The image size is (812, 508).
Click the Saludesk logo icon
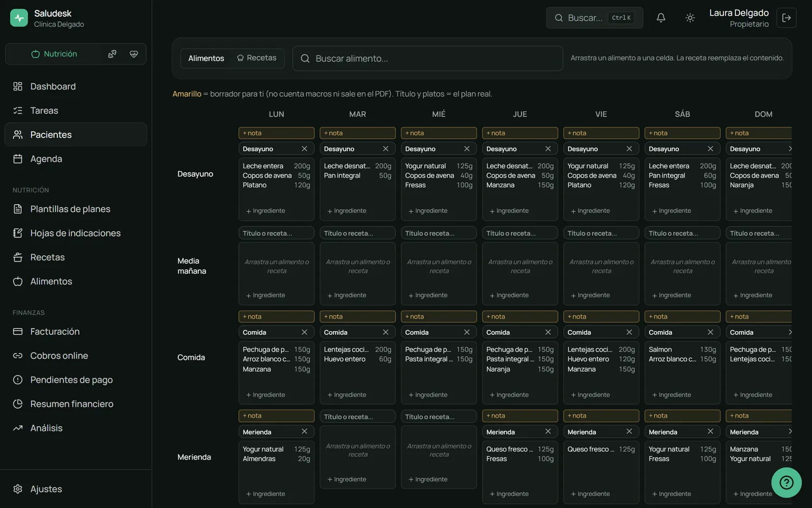tap(19, 18)
